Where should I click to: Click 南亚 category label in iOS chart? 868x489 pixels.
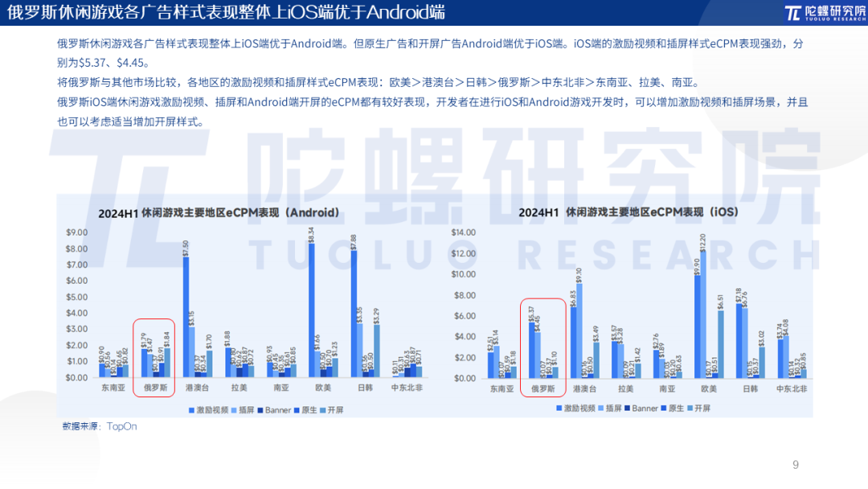[x=667, y=388]
